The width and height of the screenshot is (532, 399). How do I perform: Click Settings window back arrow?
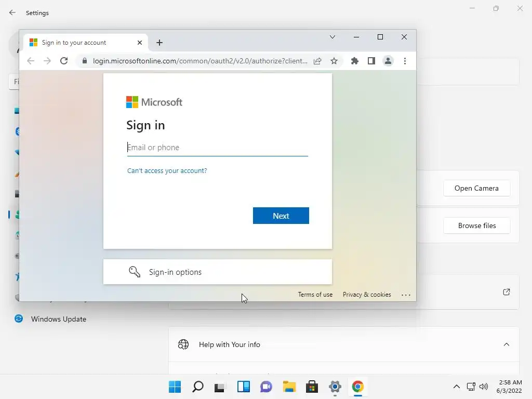[12, 12]
